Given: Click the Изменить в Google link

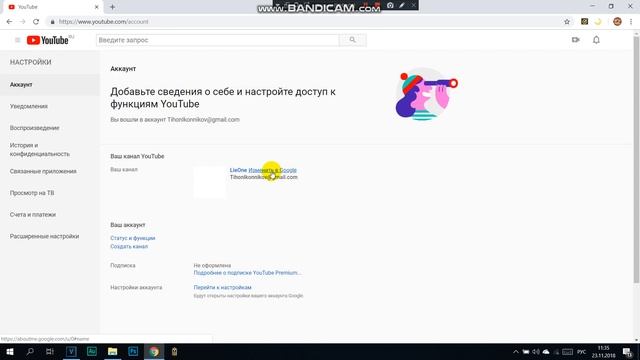Looking at the screenshot, I should point(272,170).
